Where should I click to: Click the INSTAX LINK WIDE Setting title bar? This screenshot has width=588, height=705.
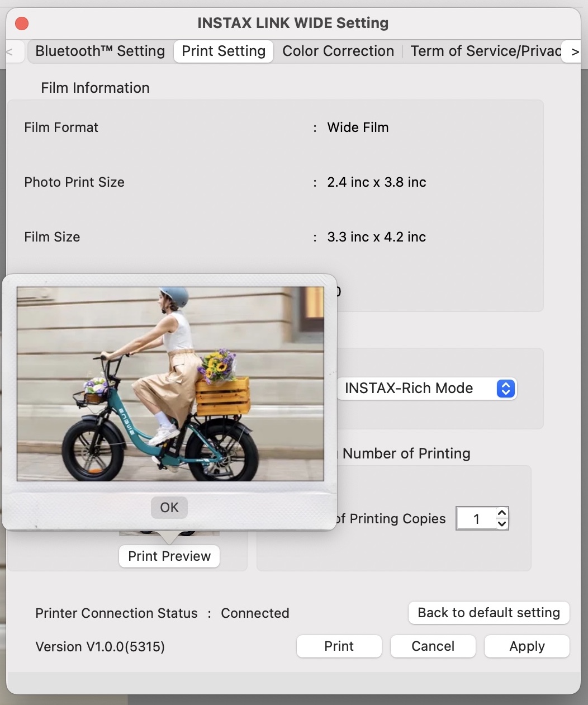pyautogui.click(x=293, y=23)
